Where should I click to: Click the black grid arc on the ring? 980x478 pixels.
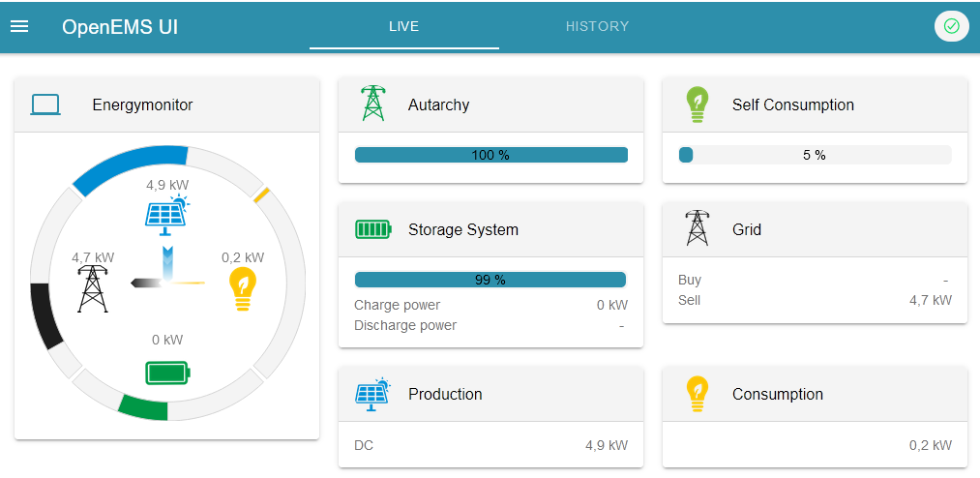coord(45,315)
